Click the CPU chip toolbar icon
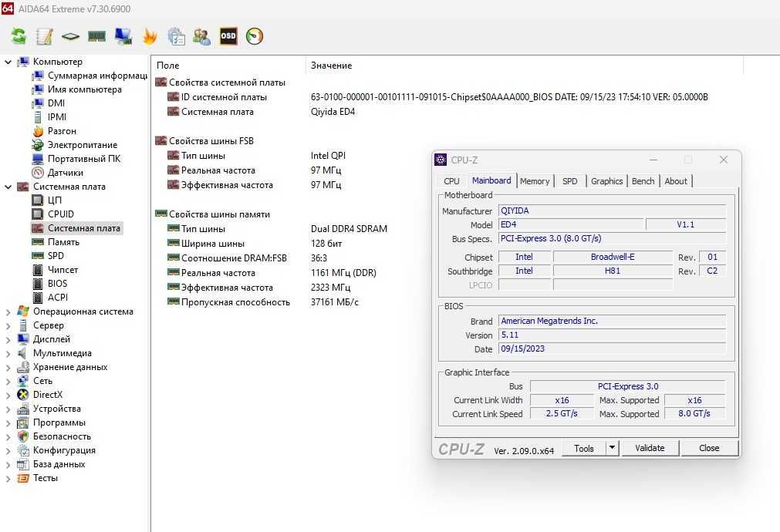 [x=71, y=35]
